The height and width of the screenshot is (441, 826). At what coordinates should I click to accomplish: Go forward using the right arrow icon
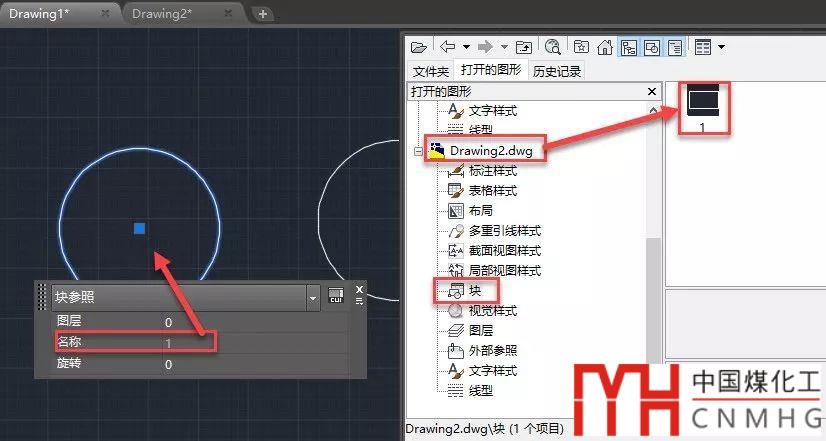pyautogui.click(x=485, y=47)
